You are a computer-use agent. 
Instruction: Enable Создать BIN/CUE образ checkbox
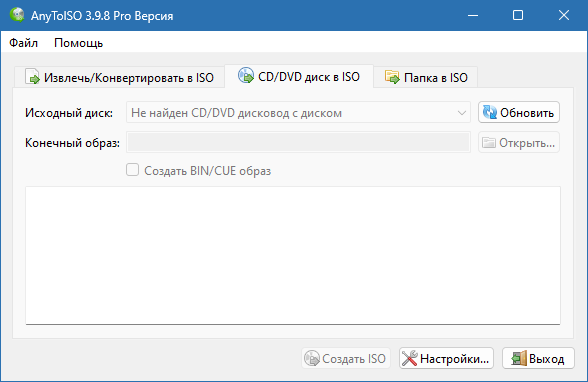132,170
